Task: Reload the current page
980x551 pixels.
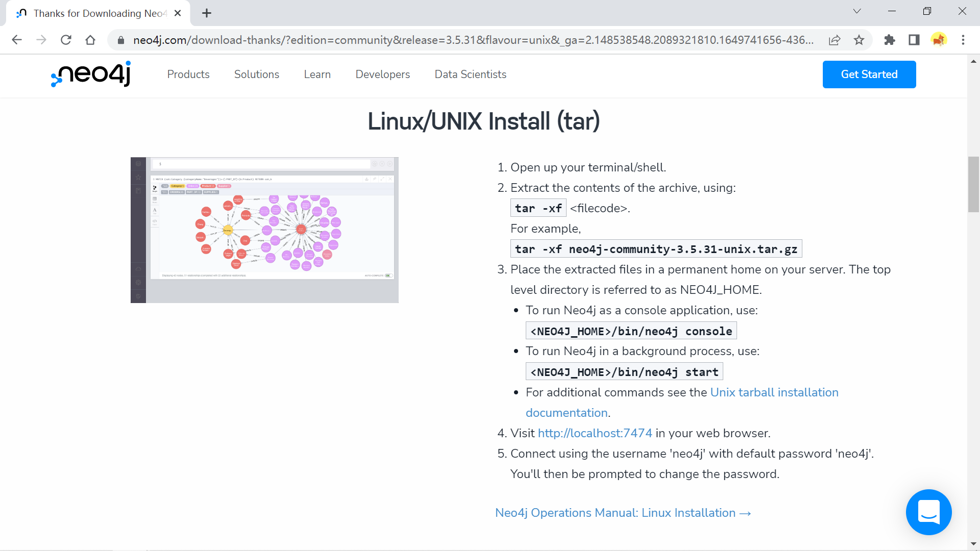Action: [66, 40]
